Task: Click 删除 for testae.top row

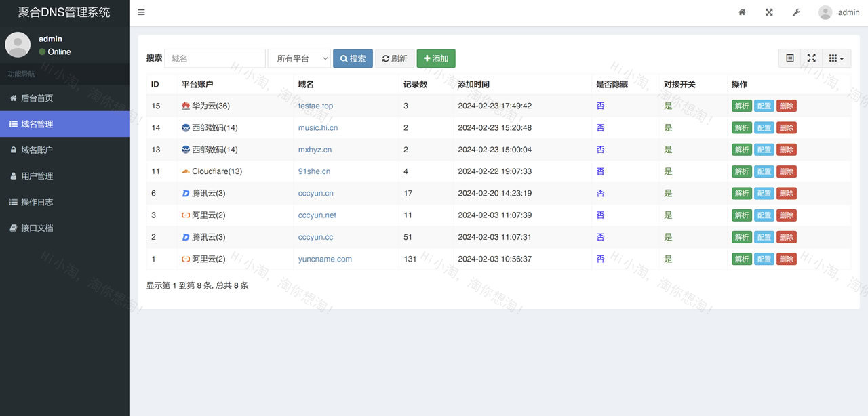Action: tap(787, 106)
